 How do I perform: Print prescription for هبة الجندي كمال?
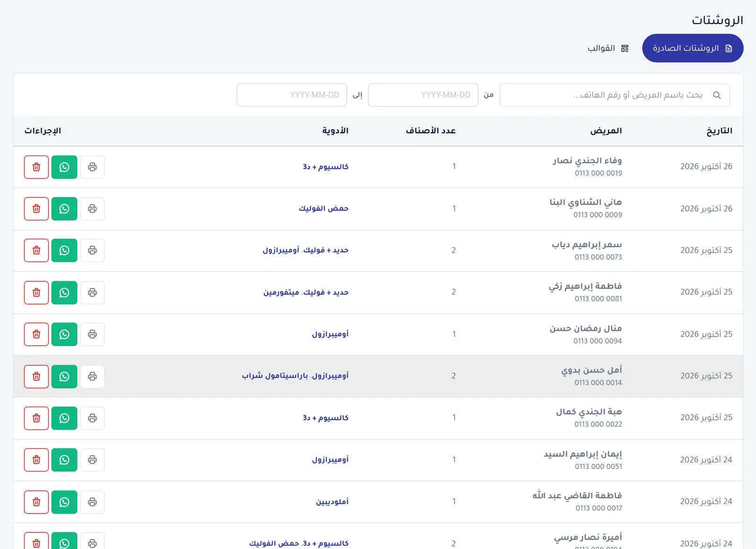(92, 418)
